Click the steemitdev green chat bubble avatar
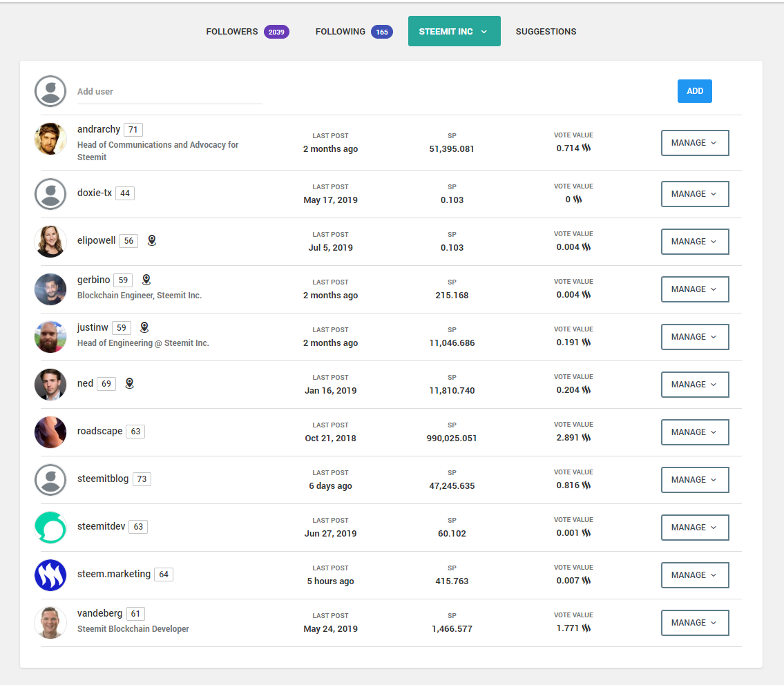Viewport: 784px width, 685px height. 50,528
